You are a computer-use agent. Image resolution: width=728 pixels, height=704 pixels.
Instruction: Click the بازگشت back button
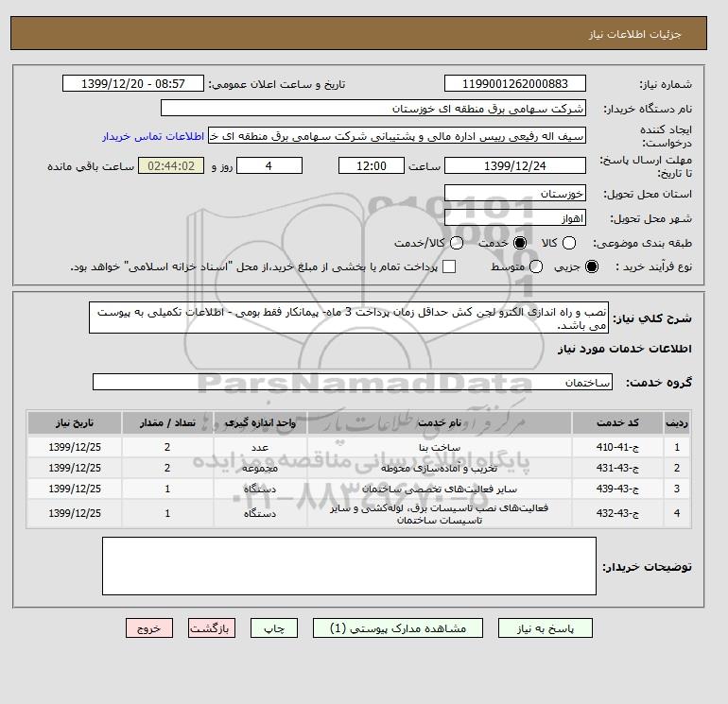click(x=212, y=628)
